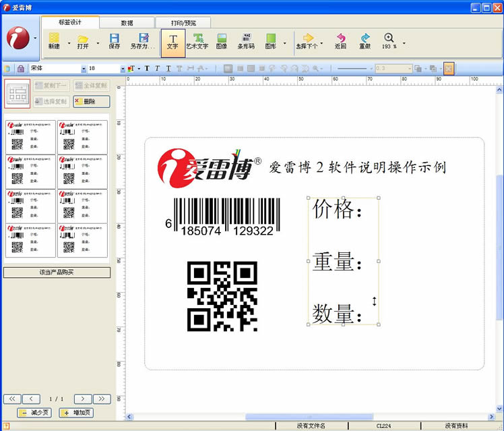504x431 pixels.
Task: Click the orange highlighted icon ending the format bar
Action: coord(449,69)
